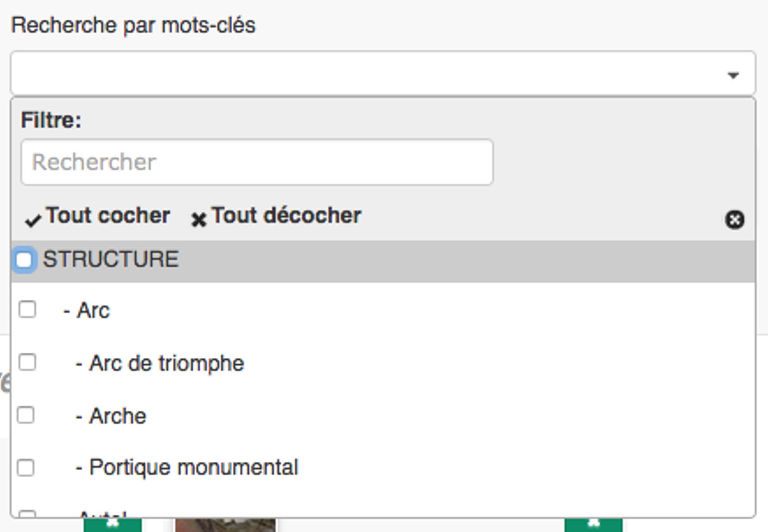Viewport: 768px width, 532px height.
Task: Open the keyword dropdown using the caret arrow
Action: click(x=733, y=75)
